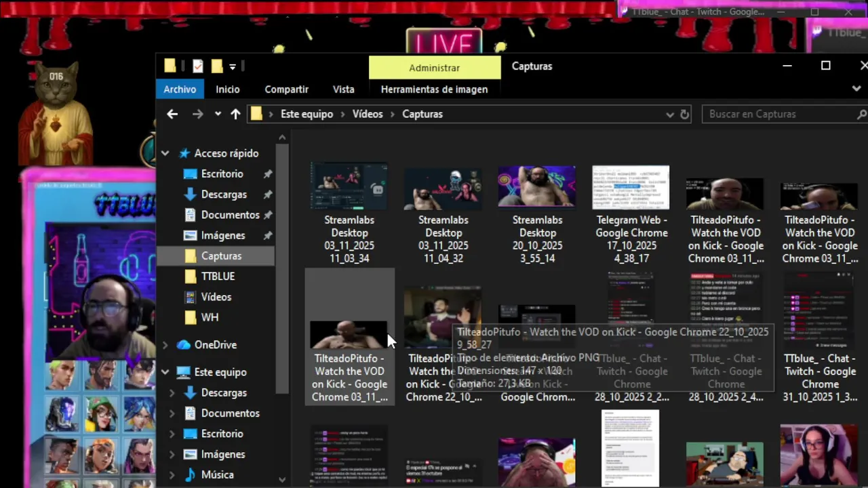Switch to the Inicio ribbon tab
The height and width of the screenshot is (488, 868).
tap(228, 89)
